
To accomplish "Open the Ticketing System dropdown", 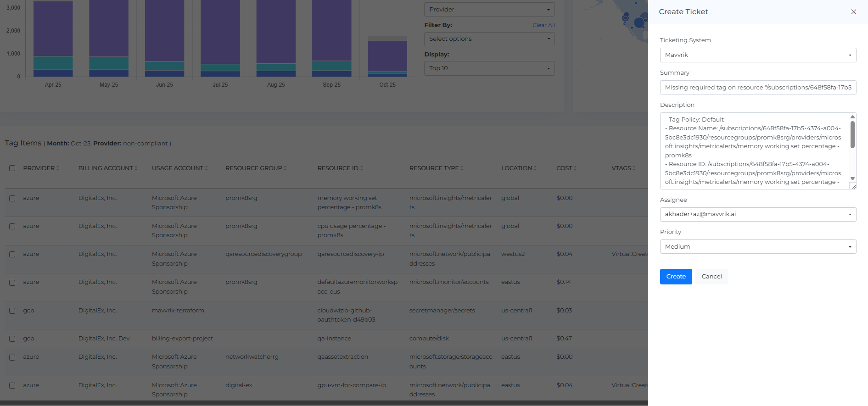I will 757,55.
